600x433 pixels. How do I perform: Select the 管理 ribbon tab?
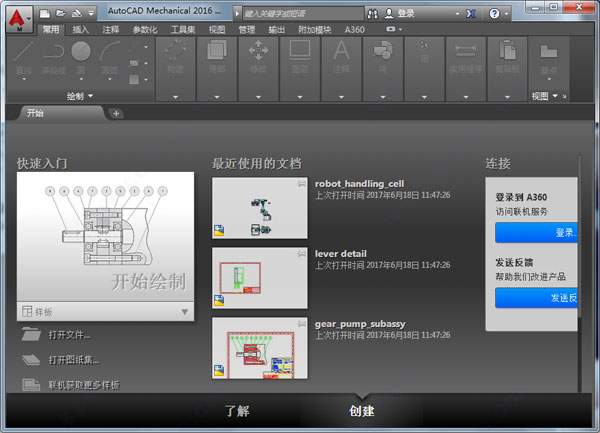[247, 29]
